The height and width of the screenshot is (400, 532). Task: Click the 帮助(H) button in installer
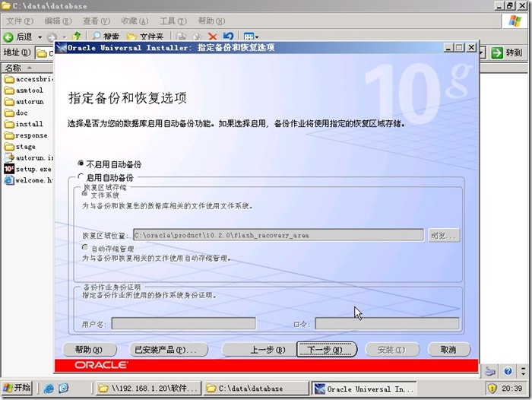pos(89,350)
